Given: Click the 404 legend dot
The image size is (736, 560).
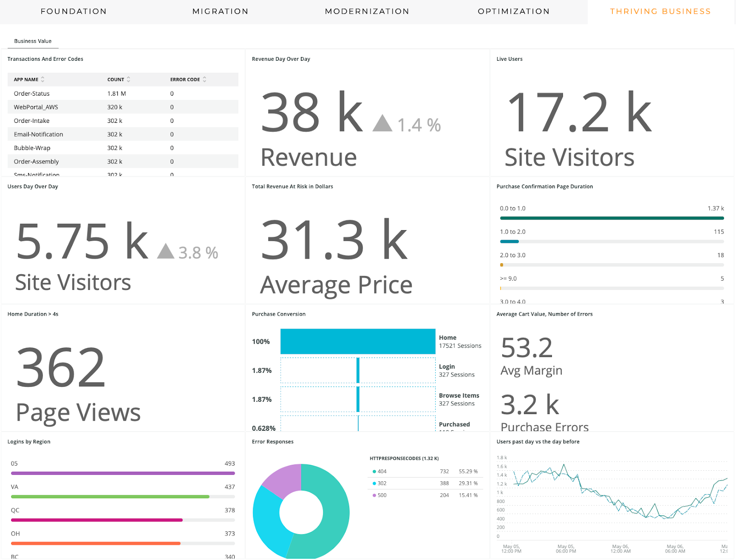Looking at the screenshot, I should pos(374,472).
